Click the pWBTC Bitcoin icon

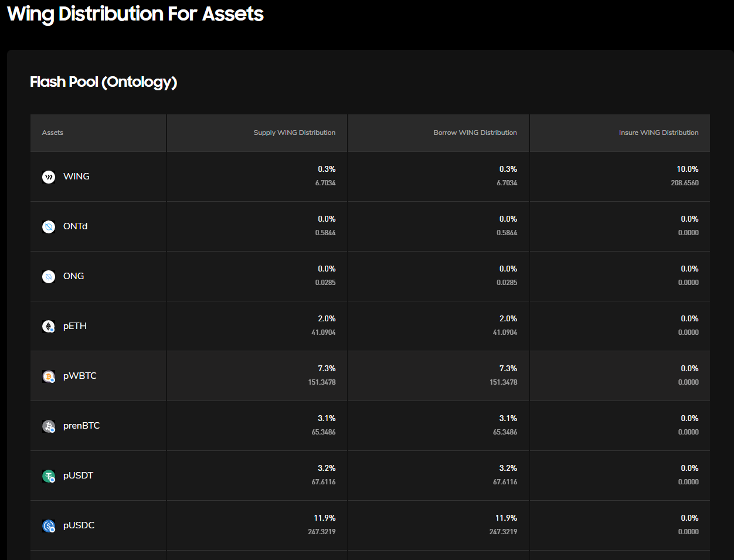click(49, 376)
